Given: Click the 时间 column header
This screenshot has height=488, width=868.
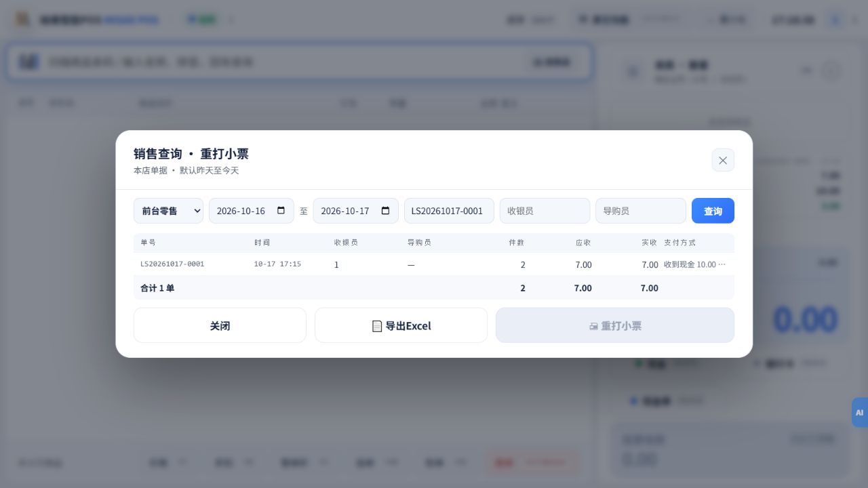Looking at the screenshot, I should coord(262,243).
